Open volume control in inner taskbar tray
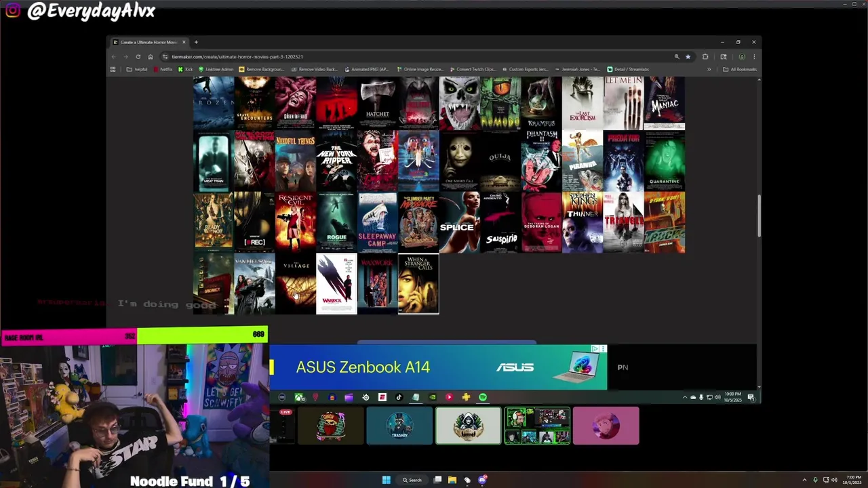 717,397
